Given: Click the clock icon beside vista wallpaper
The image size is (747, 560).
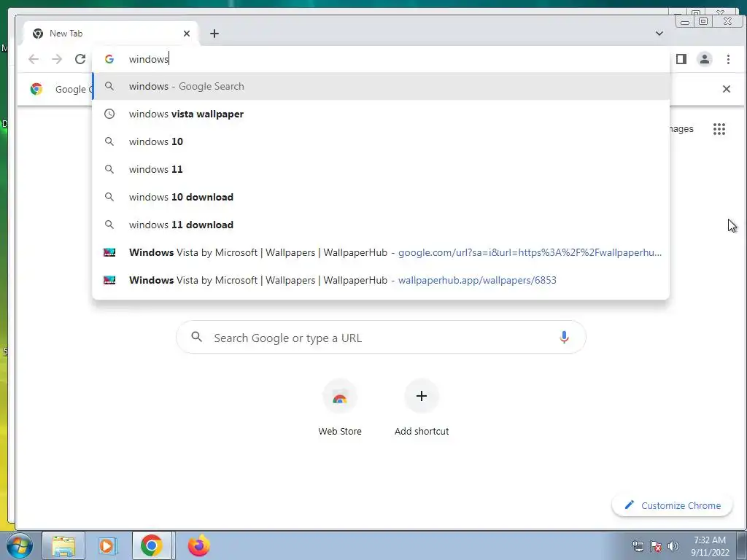Looking at the screenshot, I should (109, 114).
